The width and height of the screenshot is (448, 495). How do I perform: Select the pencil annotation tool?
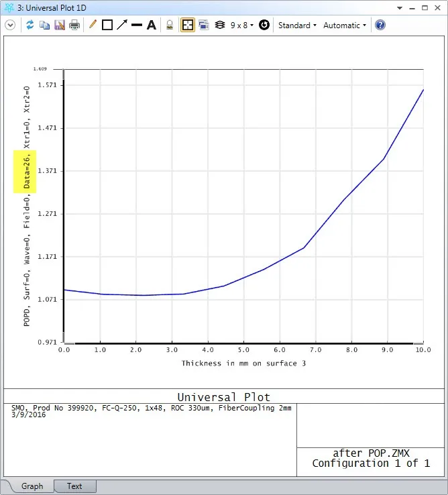[x=93, y=25]
